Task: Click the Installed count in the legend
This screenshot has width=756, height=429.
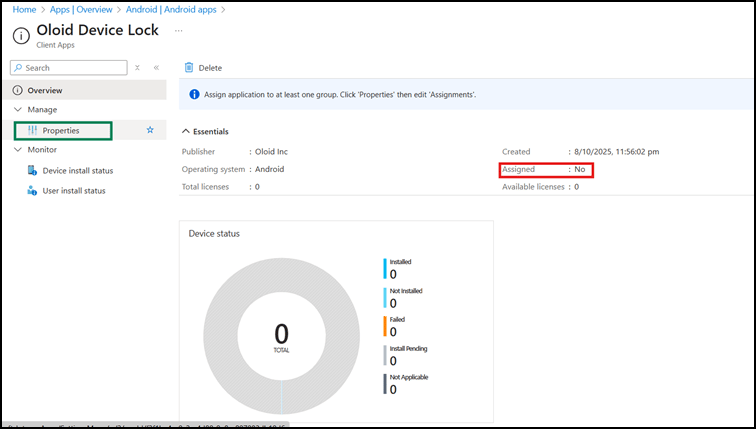Action: click(393, 274)
